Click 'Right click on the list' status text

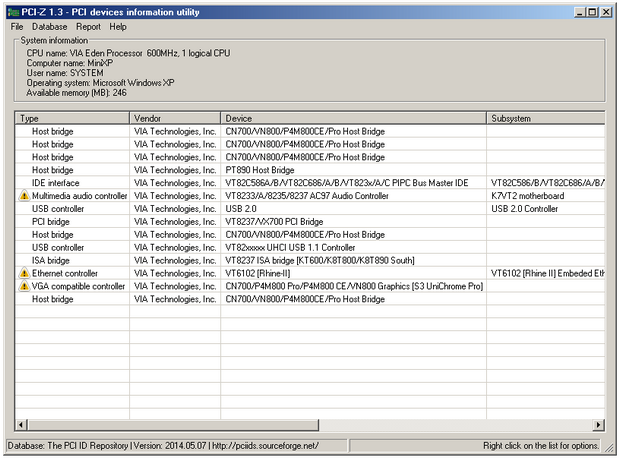[540, 446]
